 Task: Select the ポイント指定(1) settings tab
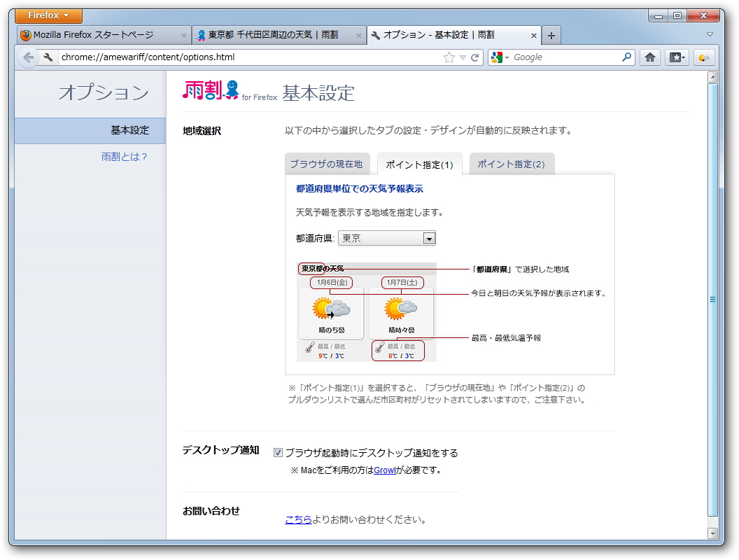[419, 164]
